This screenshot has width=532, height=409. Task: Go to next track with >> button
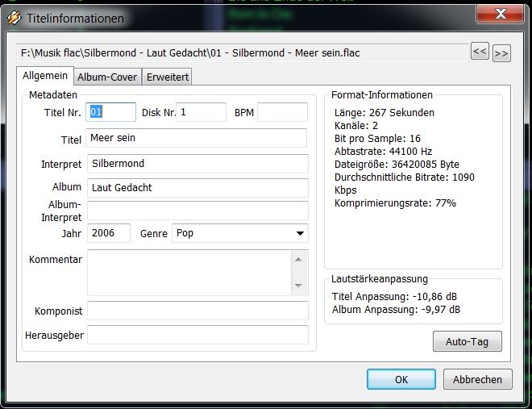[501, 53]
